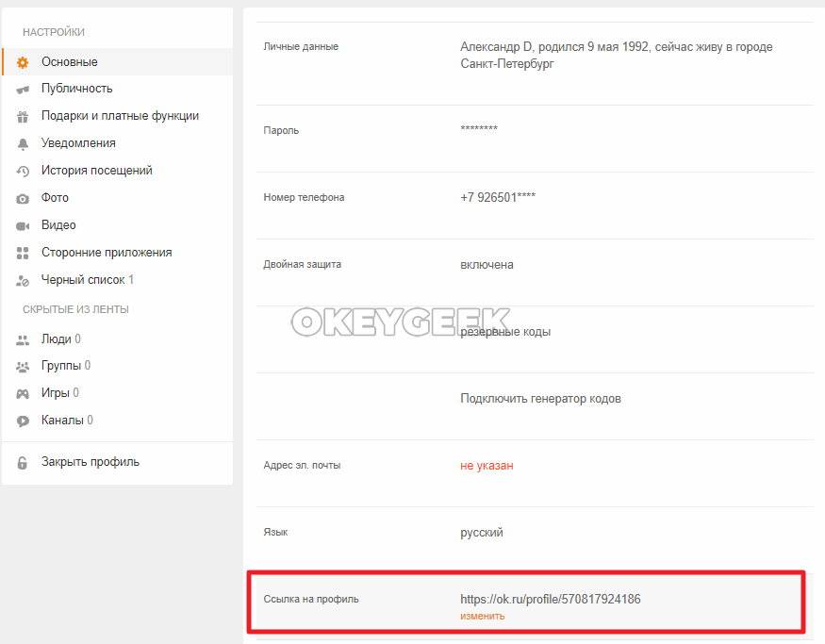Click the padlock icon for Закрыть профиль

click(x=23, y=463)
